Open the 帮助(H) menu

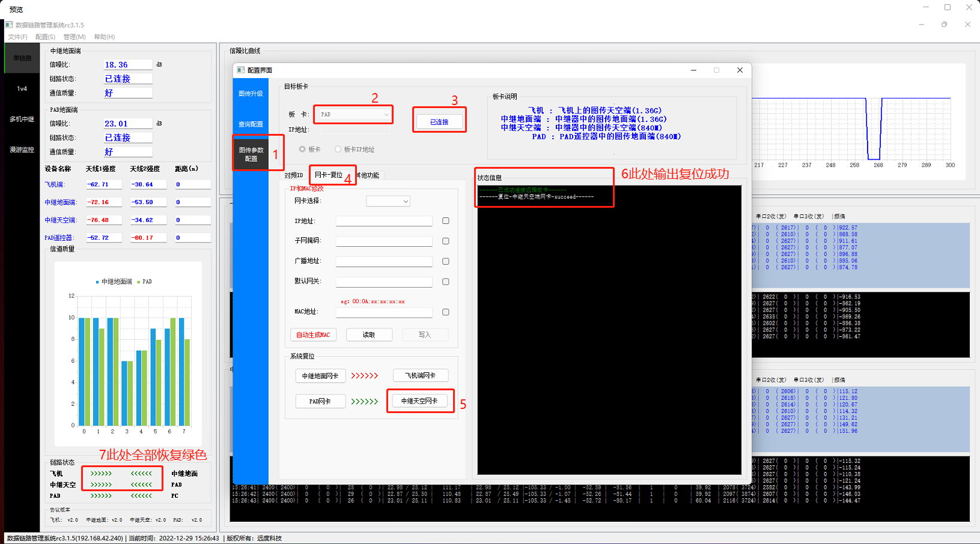point(104,37)
